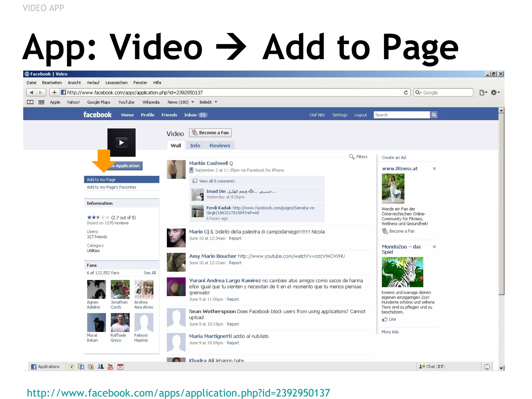Go back with the browser back arrow
Image resolution: width=532 pixels, height=399 pixels.
click(31, 92)
